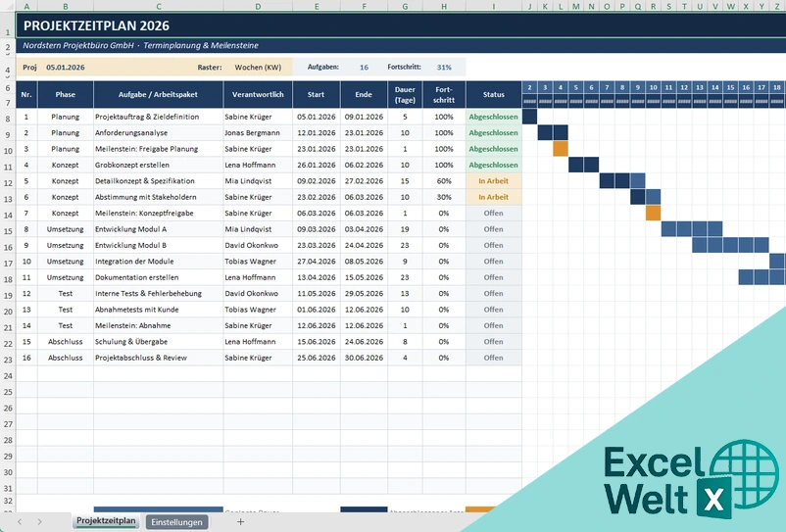Select the end date 30.06.2026 cell
786x532 pixels.
point(364,358)
